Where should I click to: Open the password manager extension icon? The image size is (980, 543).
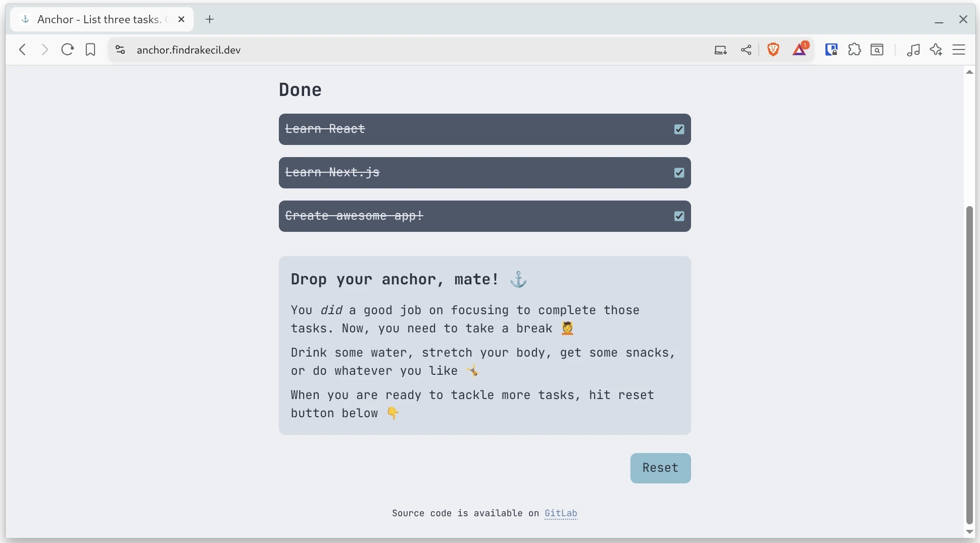coord(831,50)
